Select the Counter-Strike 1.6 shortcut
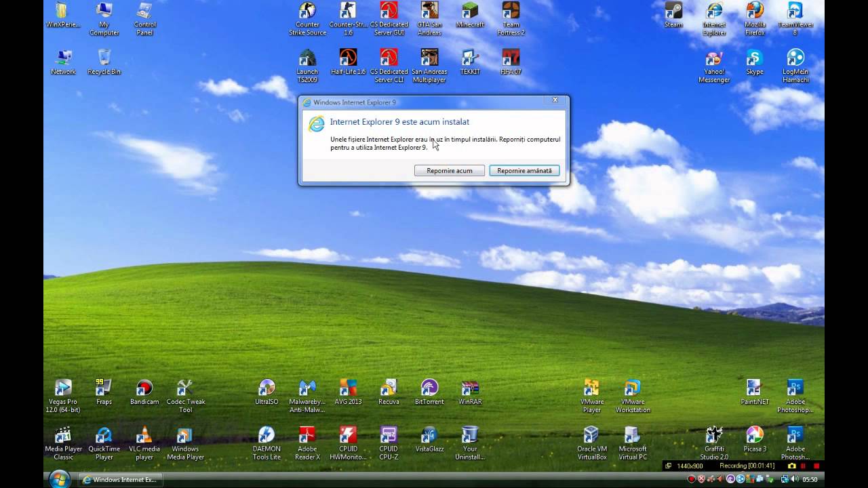 coord(348,19)
